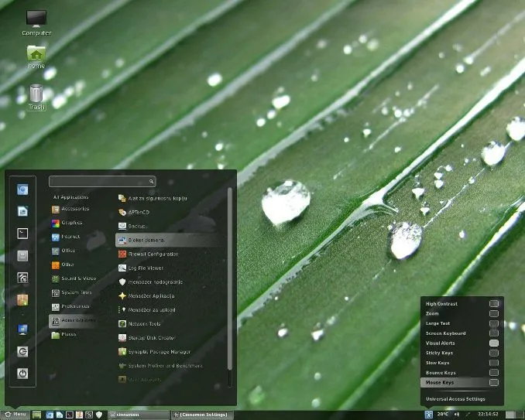Click the terminal icon in favorites sidebar
This screenshot has width=525, height=420.
click(23, 233)
